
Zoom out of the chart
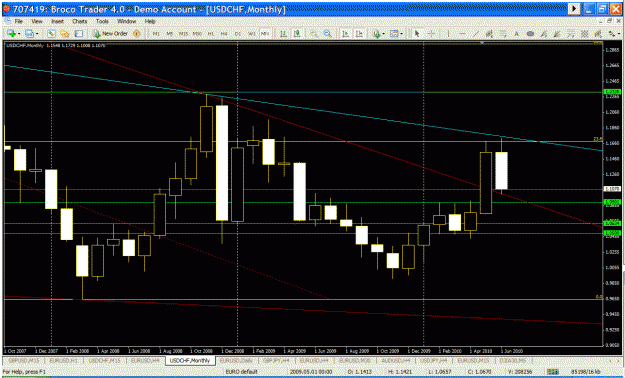[x=328, y=34]
